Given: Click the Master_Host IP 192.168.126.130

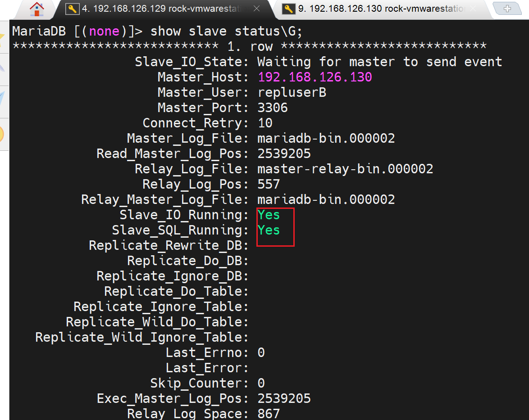Looking at the screenshot, I should pos(315,77).
